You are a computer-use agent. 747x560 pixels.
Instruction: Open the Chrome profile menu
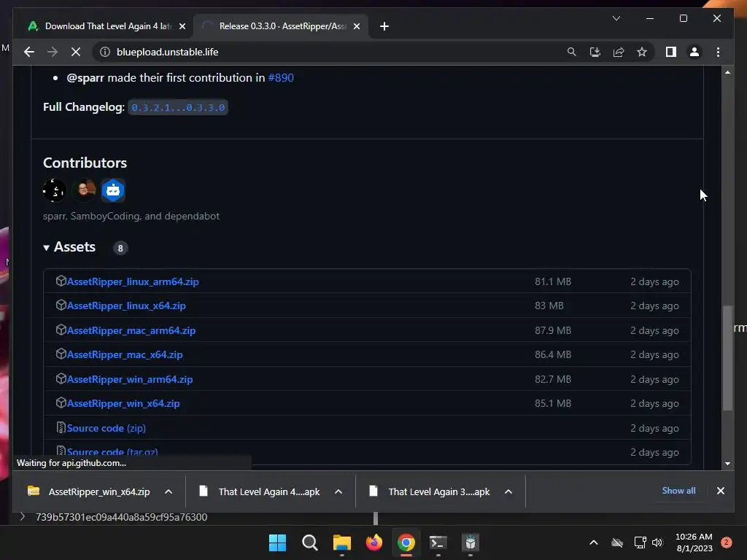tap(694, 52)
